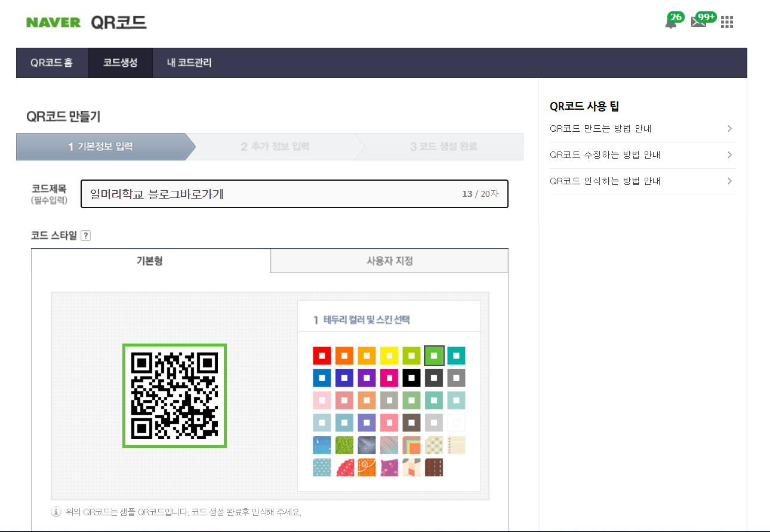Expand the QR코드 만드는 방법 안내 chevron
The image size is (770, 532).
point(729,129)
